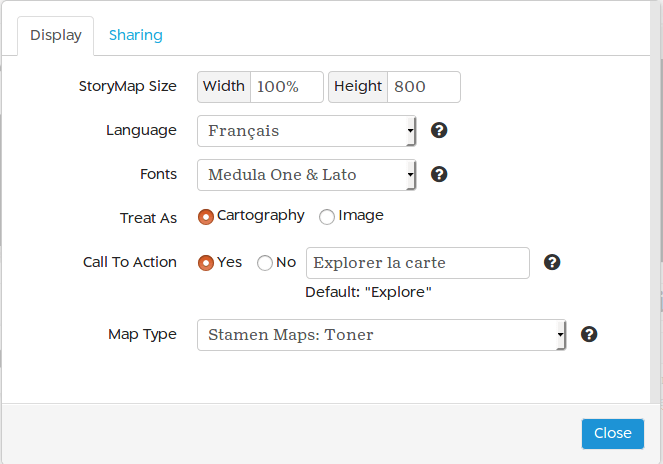Click the Treat As label
663x464 pixels.
click(x=148, y=218)
